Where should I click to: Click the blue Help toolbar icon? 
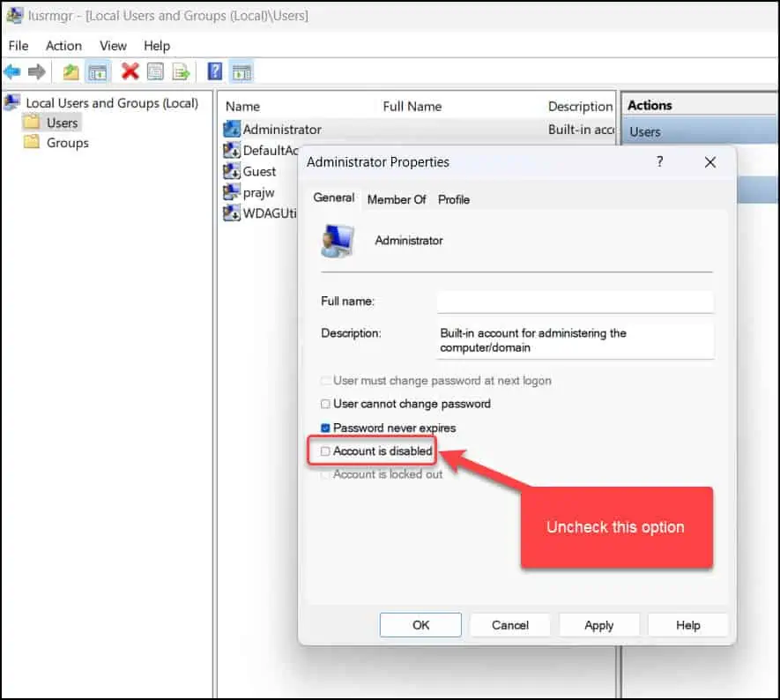point(214,71)
